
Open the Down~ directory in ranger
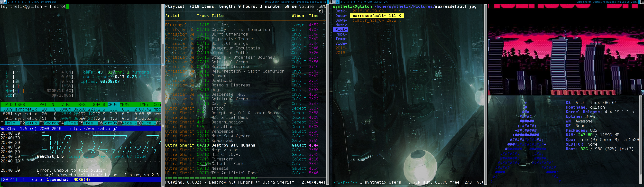pyautogui.click(x=341, y=20)
